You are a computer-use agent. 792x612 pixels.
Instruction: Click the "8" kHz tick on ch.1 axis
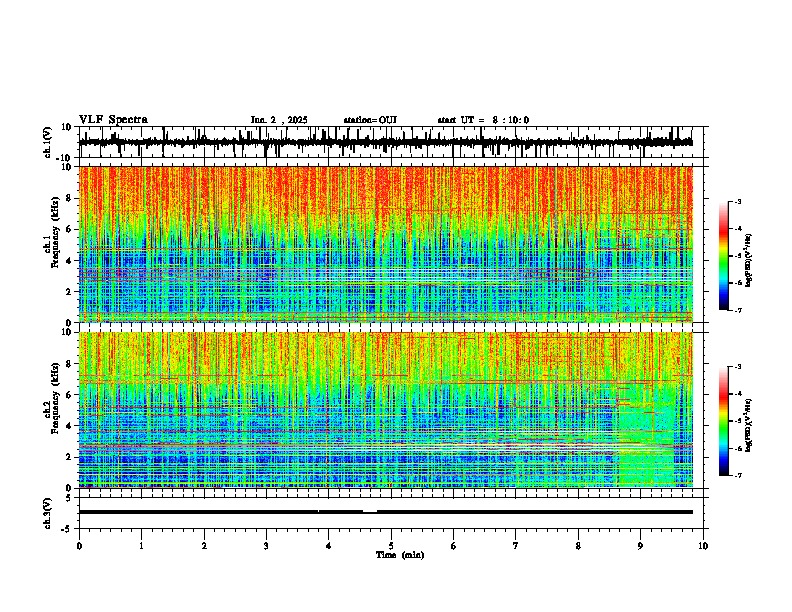coord(70,198)
